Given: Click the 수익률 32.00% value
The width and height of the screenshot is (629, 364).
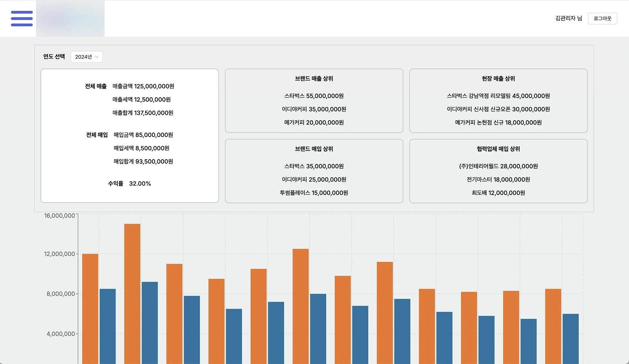Looking at the screenshot, I should click(129, 184).
